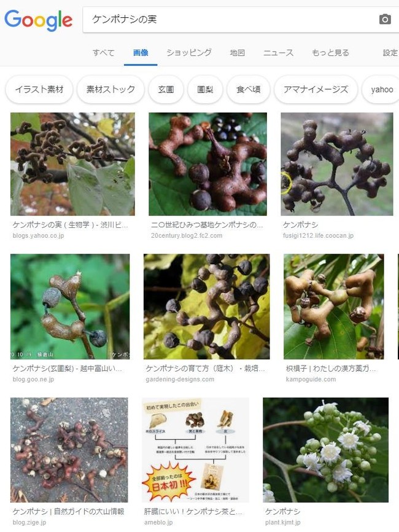Select the 素材ストック filter chip
Viewport: 399px width, 532px height.
coord(110,90)
